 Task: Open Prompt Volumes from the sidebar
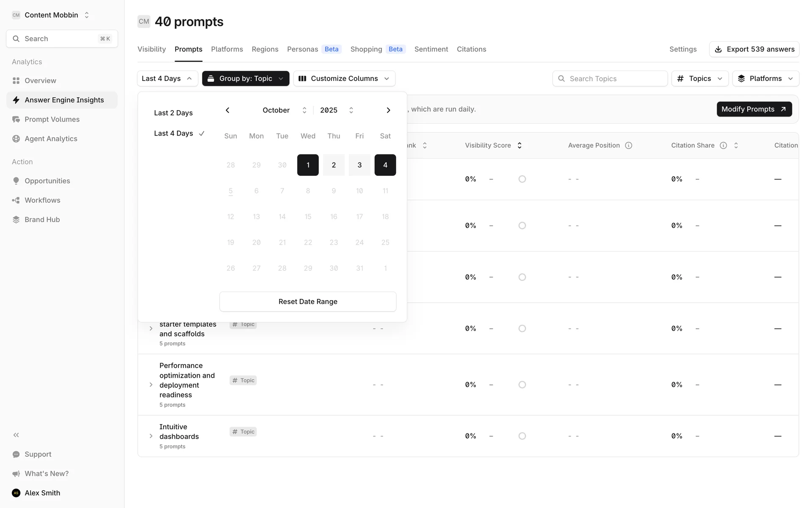(52, 119)
